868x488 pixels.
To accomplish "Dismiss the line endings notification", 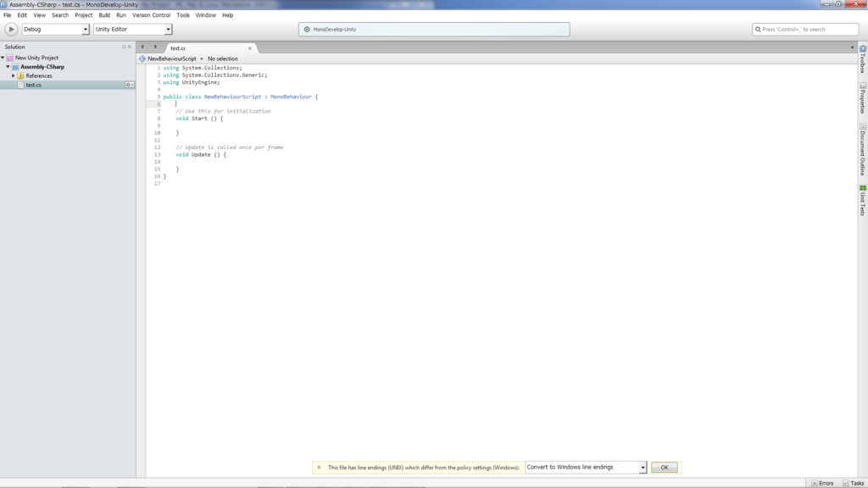I will point(319,468).
